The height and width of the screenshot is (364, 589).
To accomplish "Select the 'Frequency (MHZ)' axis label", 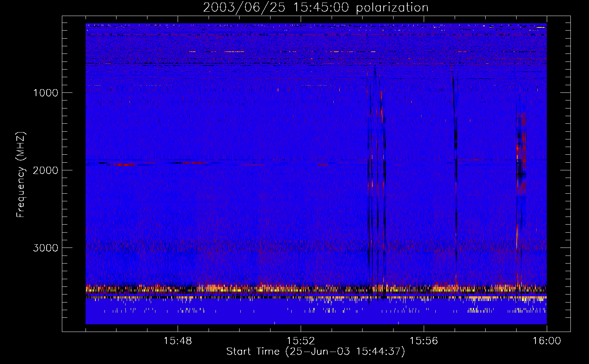I will pos(21,175).
